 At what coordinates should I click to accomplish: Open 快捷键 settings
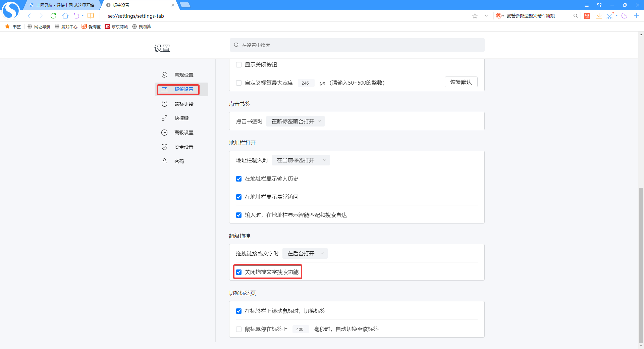(181, 118)
